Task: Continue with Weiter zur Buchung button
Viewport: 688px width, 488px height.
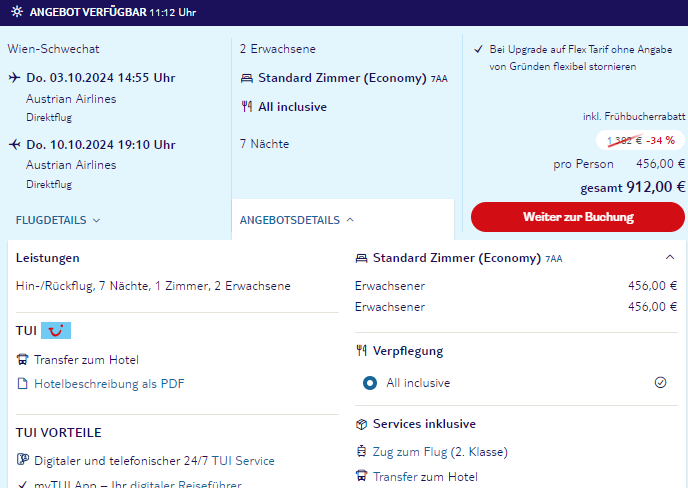Action: [x=577, y=217]
